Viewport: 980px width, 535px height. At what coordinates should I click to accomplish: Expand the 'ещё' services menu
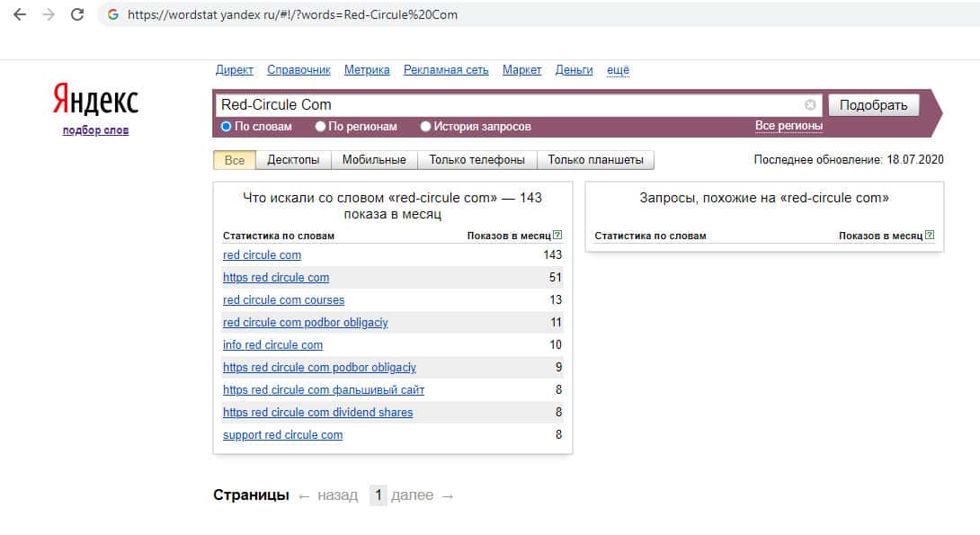click(x=618, y=70)
